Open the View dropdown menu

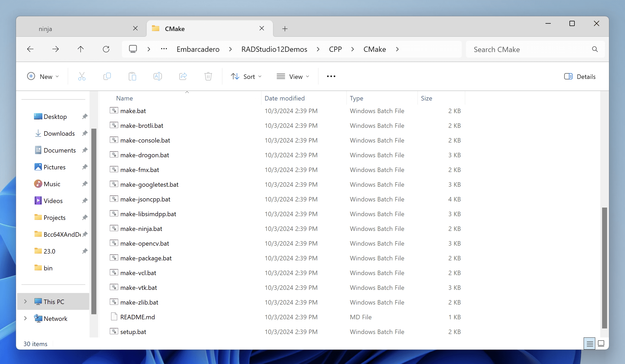click(x=293, y=77)
